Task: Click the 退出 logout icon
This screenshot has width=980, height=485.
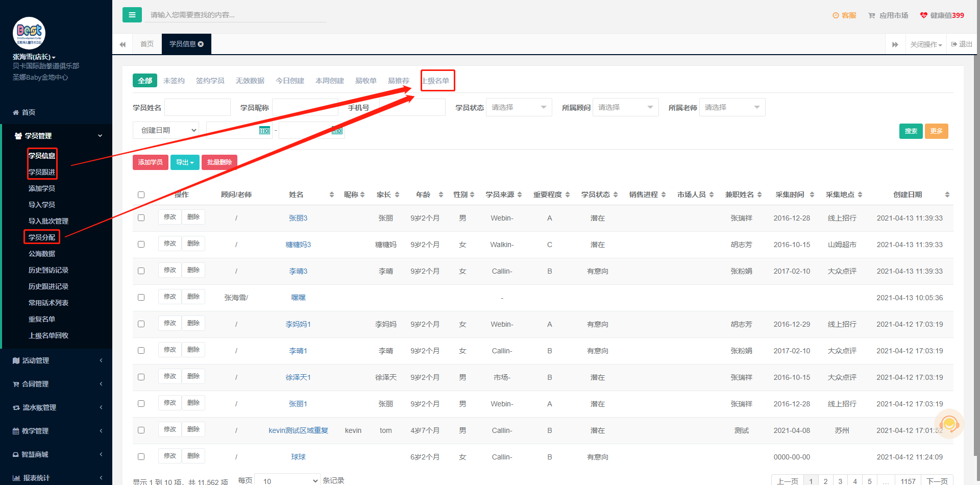Action: click(x=954, y=44)
